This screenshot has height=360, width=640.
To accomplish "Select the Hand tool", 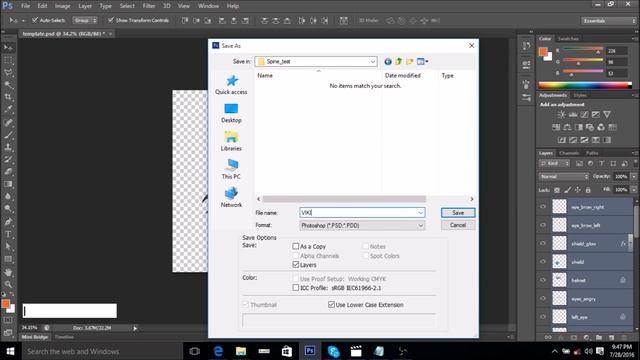I will pos(8,272).
